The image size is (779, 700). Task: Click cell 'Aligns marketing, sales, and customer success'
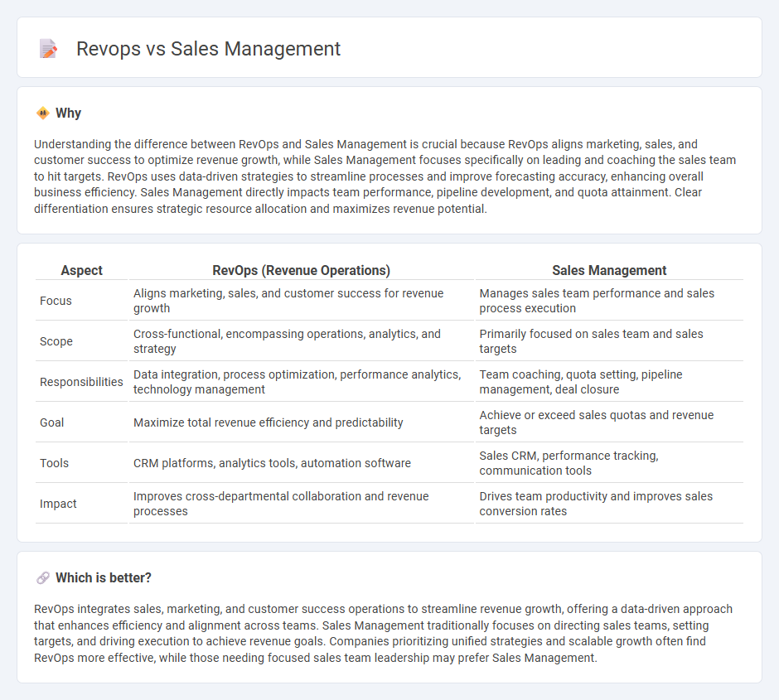point(301,301)
